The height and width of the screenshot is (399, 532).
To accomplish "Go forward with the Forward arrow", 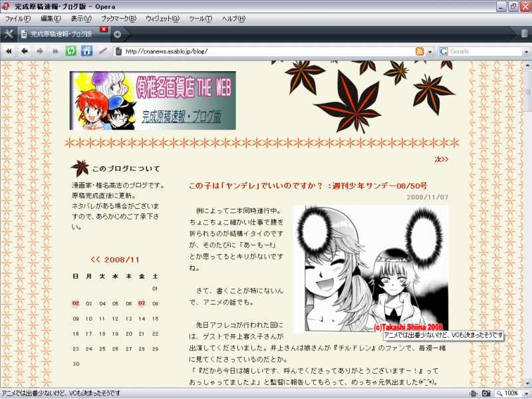I will point(40,51).
